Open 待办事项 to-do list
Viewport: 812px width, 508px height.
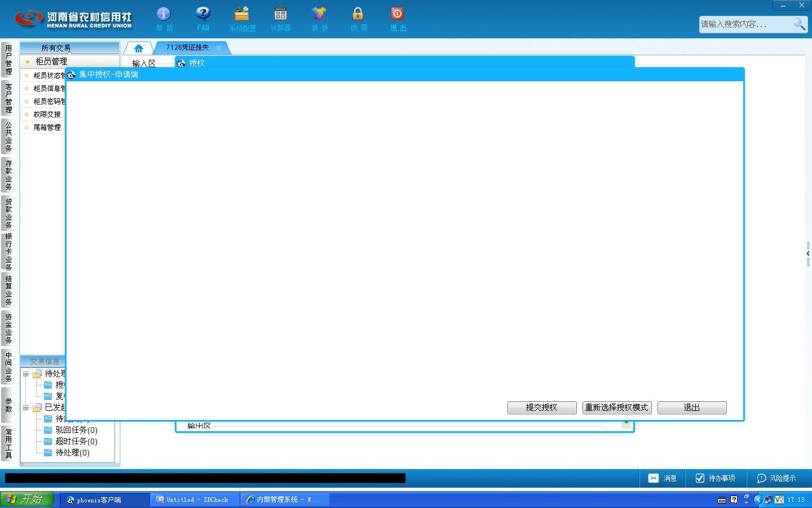pos(716,478)
